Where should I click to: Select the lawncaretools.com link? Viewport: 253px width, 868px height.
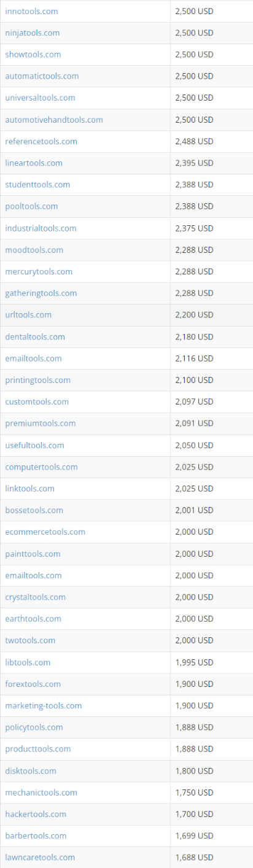(x=40, y=857)
